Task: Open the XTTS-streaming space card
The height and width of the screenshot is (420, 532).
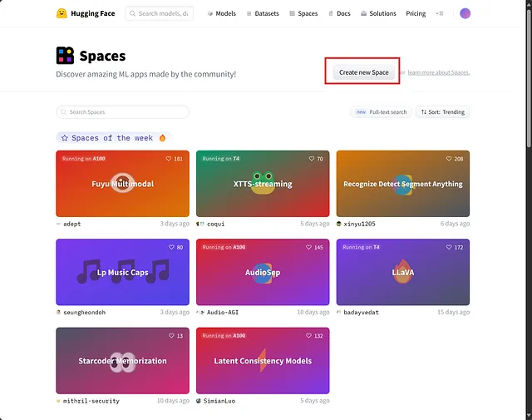Action: click(263, 184)
